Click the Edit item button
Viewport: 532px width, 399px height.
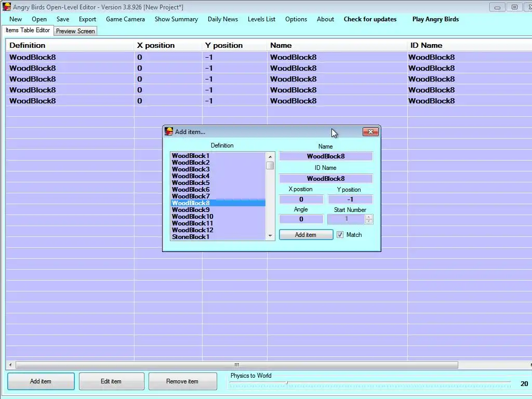coord(111,381)
